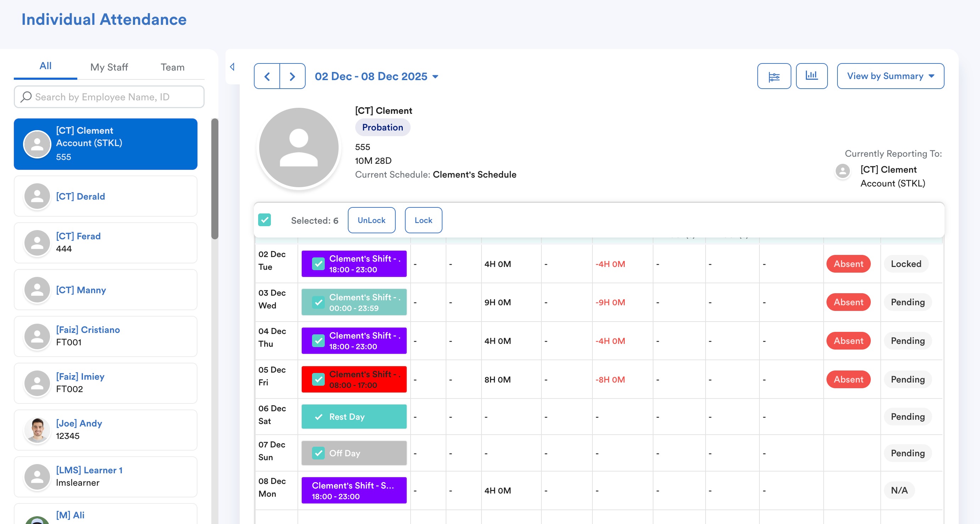980x524 pixels.
Task: Uncheck the select-all checkbox
Action: pos(265,220)
